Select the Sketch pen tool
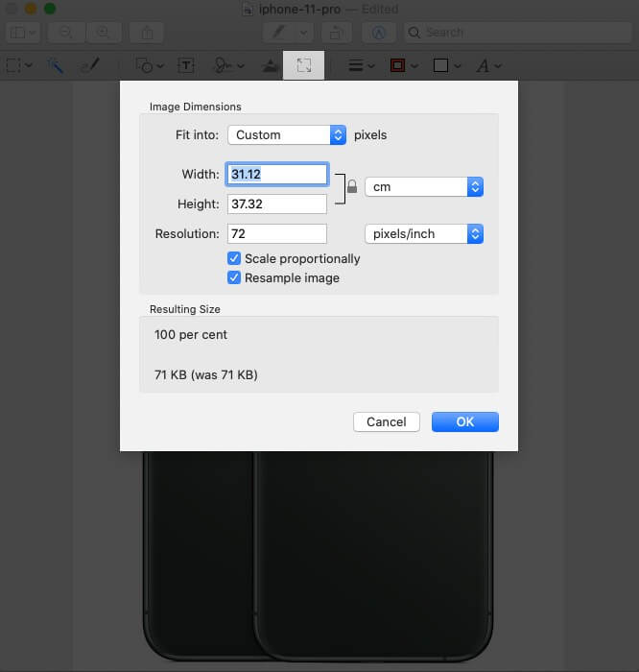The width and height of the screenshot is (639, 672). click(90, 65)
